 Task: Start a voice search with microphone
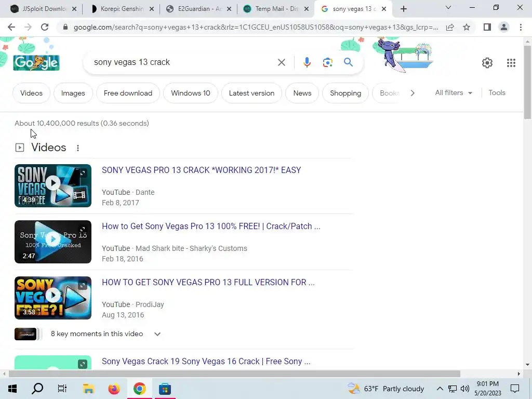tap(307, 62)
